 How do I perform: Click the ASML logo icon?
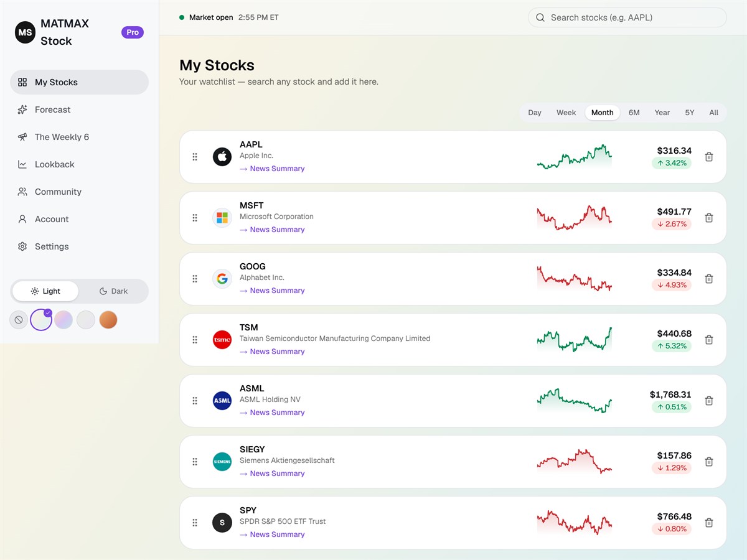pos(222,401)
